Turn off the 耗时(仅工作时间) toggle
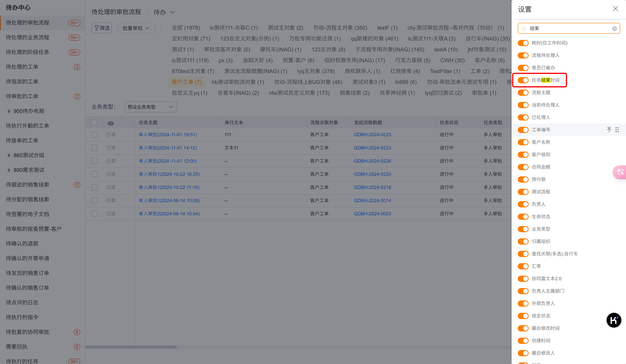 click(x=523, y=43)
